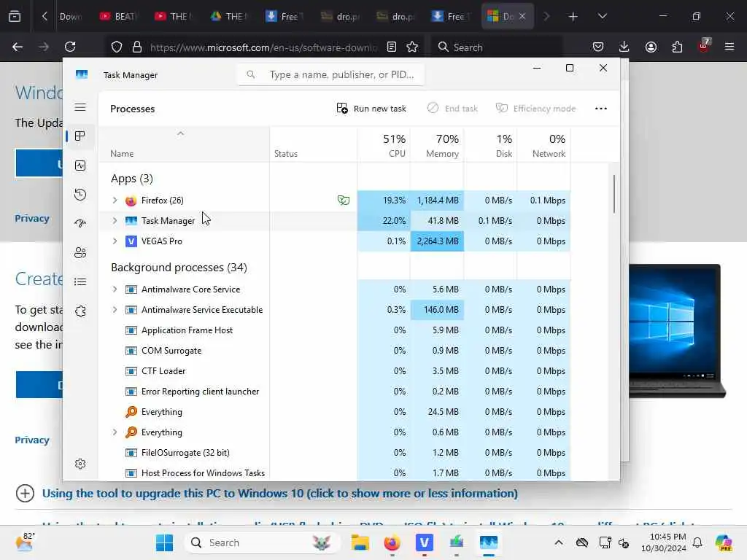Open Firefox account icon
The width and height of the screenshot is (747, 560).
[651, 47]
